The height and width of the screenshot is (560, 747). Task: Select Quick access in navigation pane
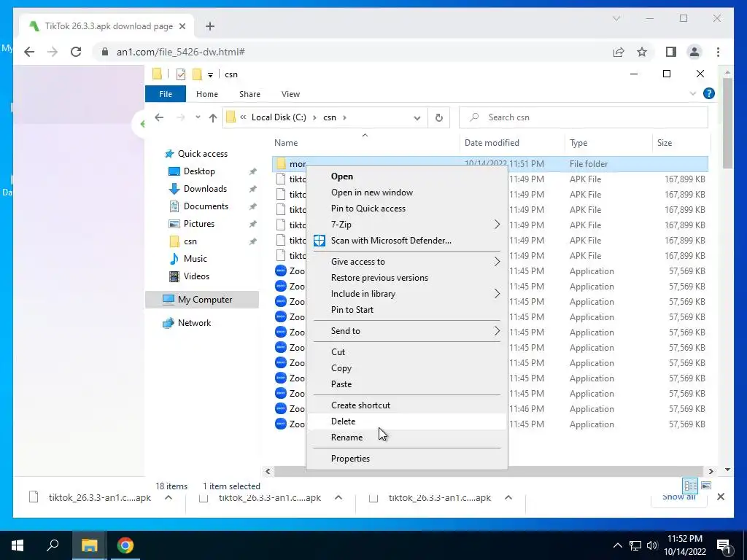pyautogui.click(x=203, y=154)
